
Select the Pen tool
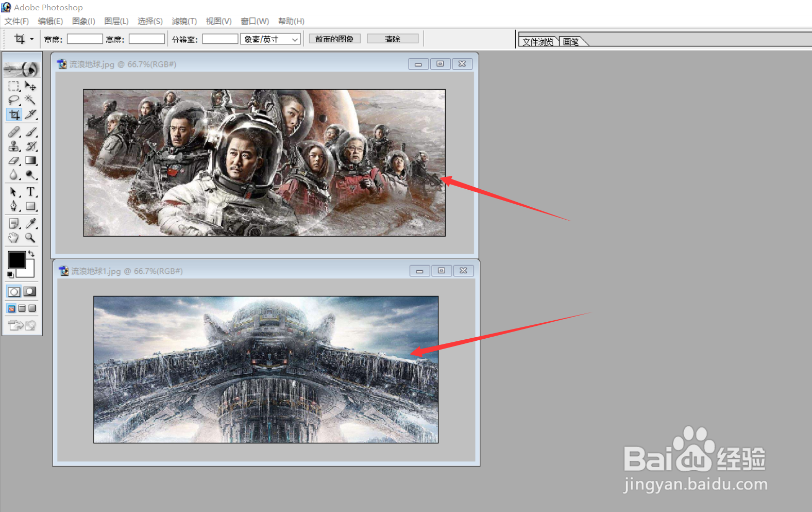[x=14, y=206]
